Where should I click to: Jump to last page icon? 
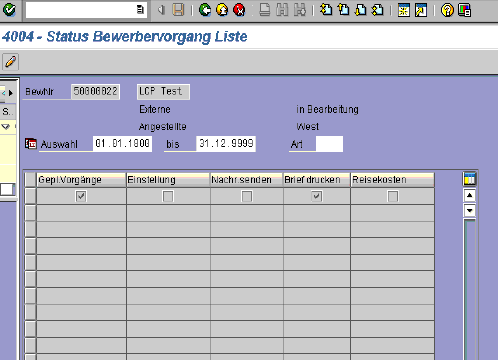378,10
